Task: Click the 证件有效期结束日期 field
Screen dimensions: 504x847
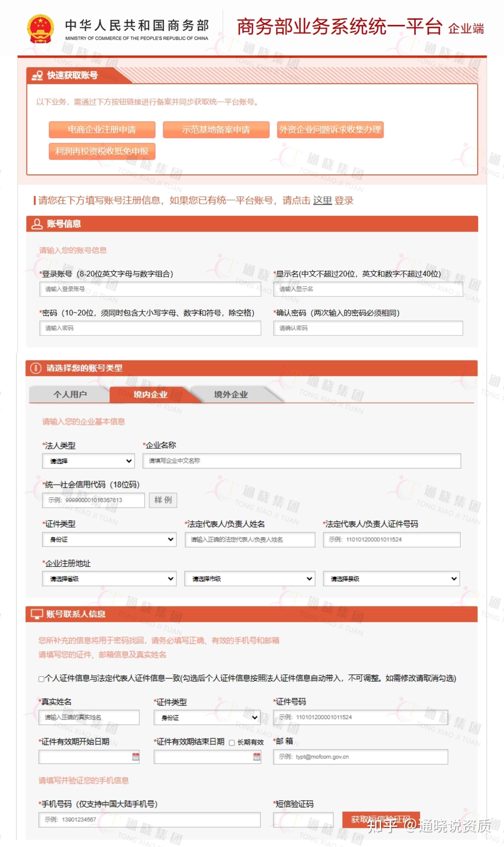Action: pos(207,757)
